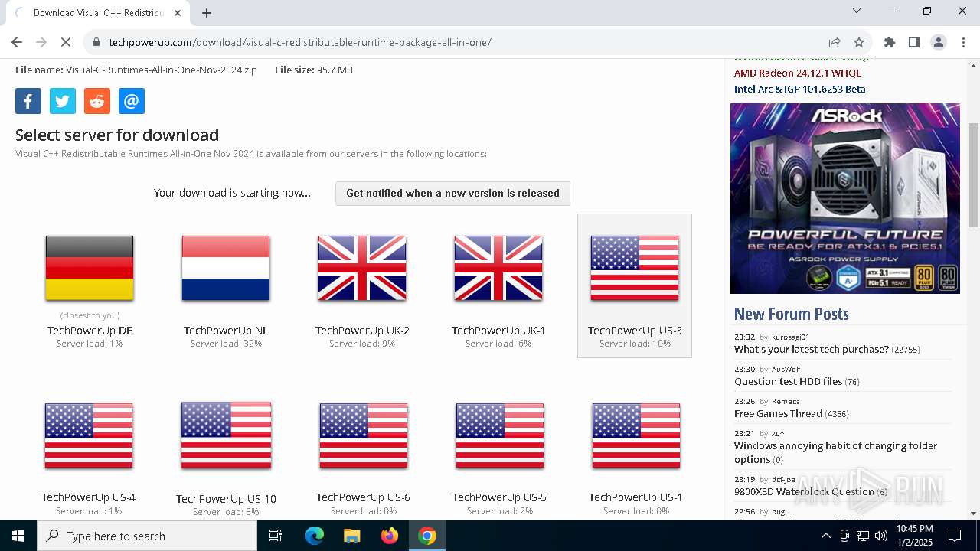Image resolution: width=980 pixels, height=551 pixels.
Task: Open the volume tray icon
Action: 881,536
